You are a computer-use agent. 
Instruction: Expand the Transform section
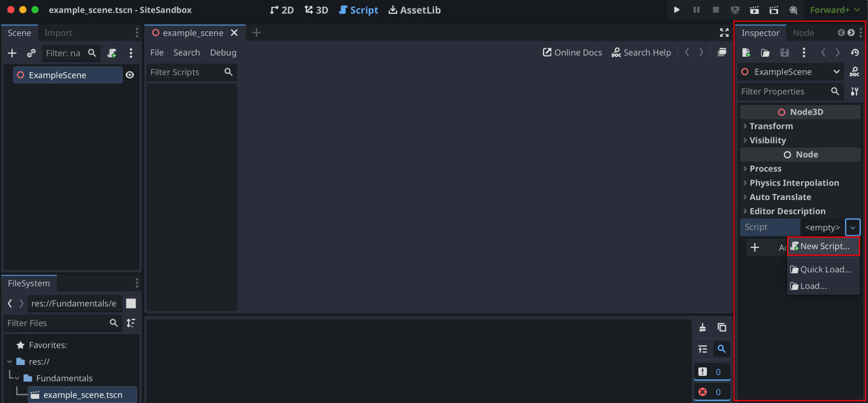point(771,126)
